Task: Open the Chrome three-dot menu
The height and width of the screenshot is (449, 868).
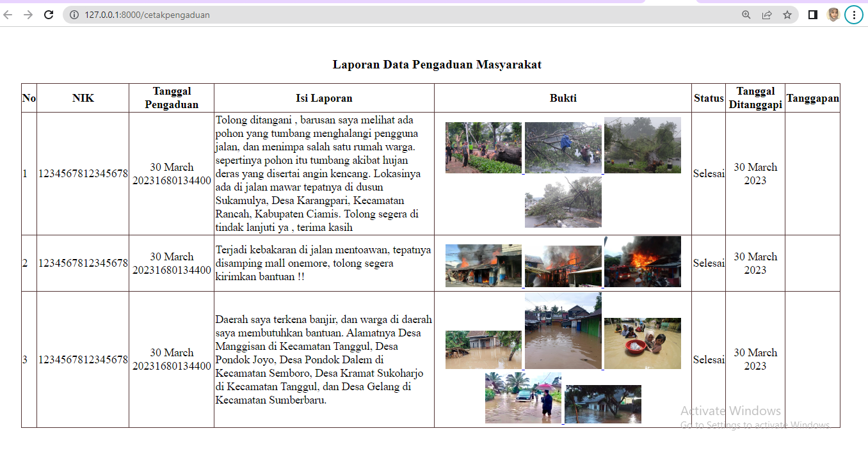Action: [x=854, y=15]
